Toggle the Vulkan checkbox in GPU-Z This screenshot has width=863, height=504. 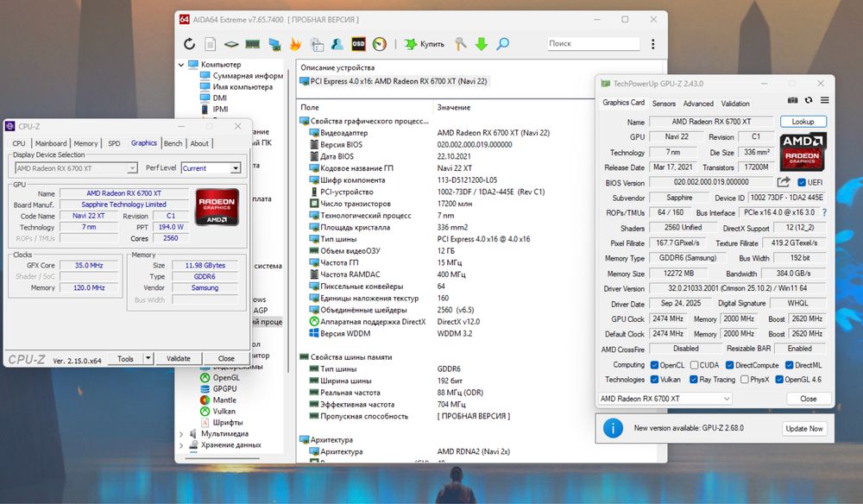[654, 379]
